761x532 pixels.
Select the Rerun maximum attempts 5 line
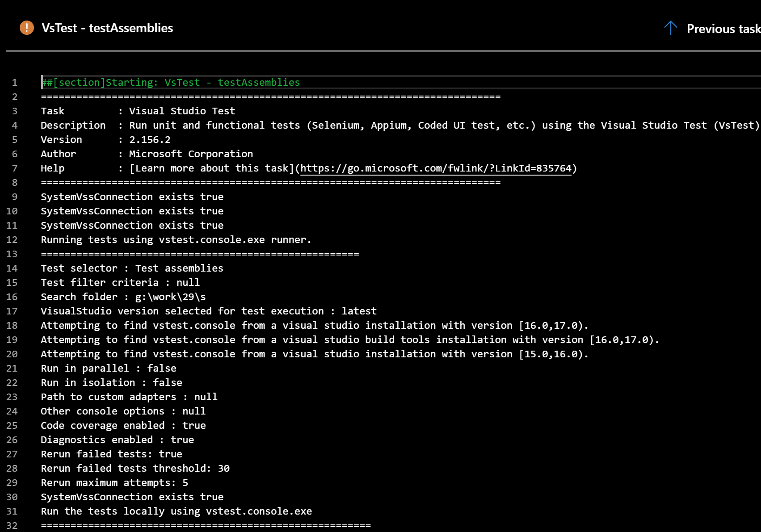pos(114,483)
